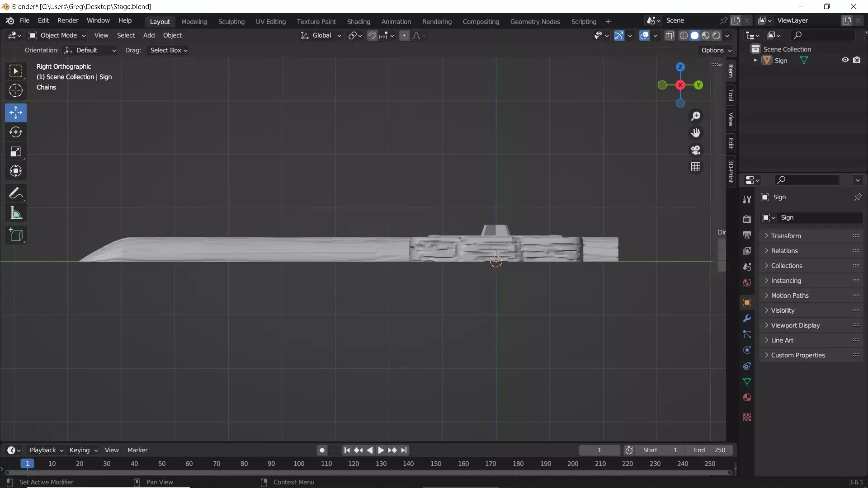Open the Modifiers wrench properties tab
The width and height of the screenshot is (868, 488).
(x=747, y=319)
